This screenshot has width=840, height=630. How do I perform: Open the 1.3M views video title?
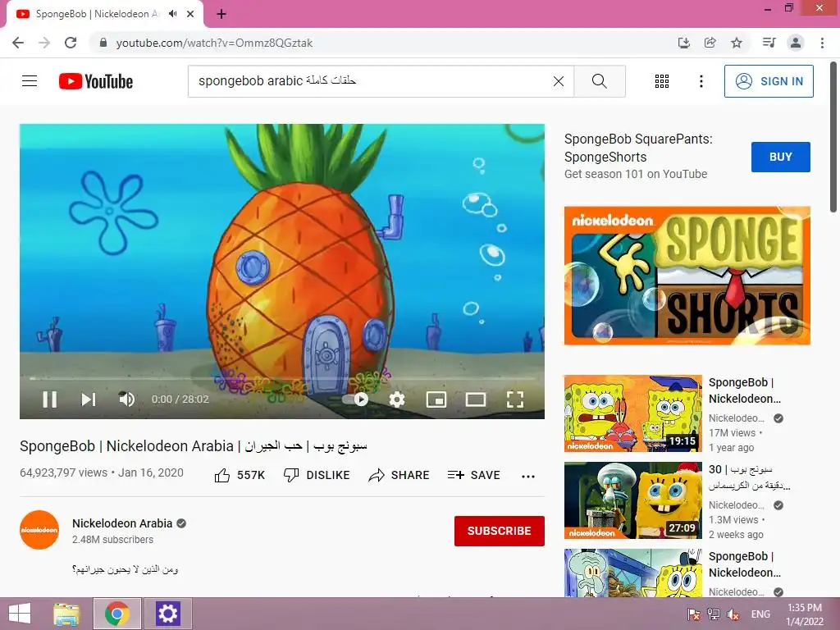pyautogui.click(x=749, y=477)
